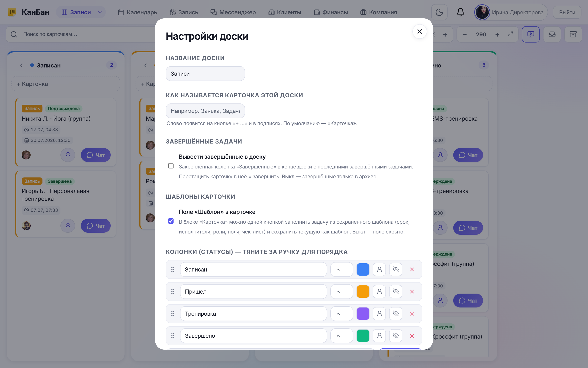The width and height of the screenshot is (588, 368).
Task: Assign person on Никита Л. card
Action: [x=68, y=155]
